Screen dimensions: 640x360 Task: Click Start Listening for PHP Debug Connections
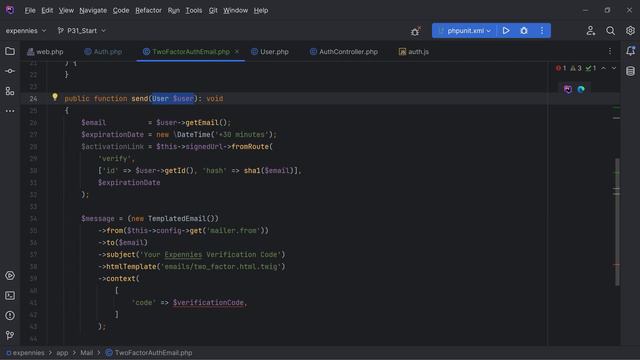point(415,31)
